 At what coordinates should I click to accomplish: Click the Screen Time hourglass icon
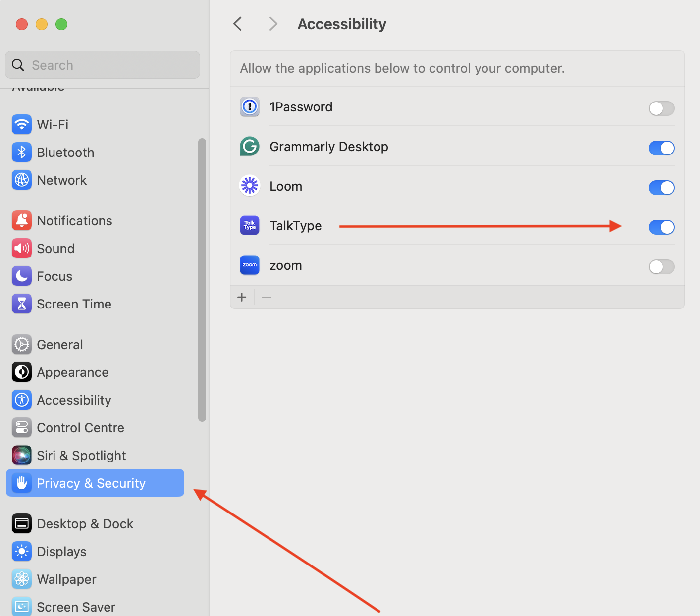pos(22,304)
